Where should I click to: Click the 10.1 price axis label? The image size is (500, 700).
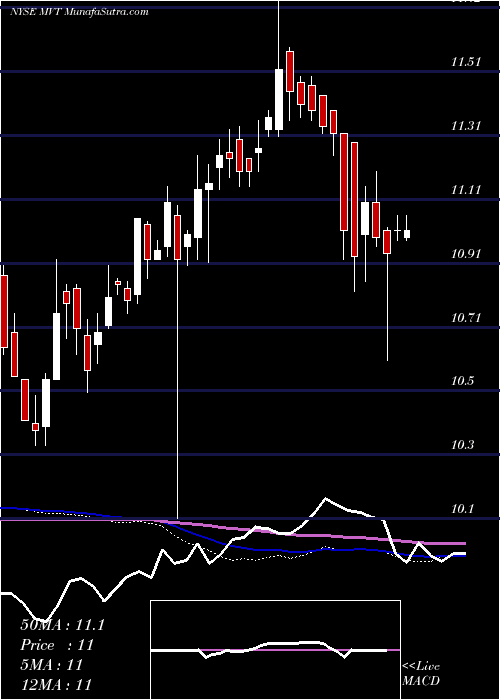tap(464, 509)
